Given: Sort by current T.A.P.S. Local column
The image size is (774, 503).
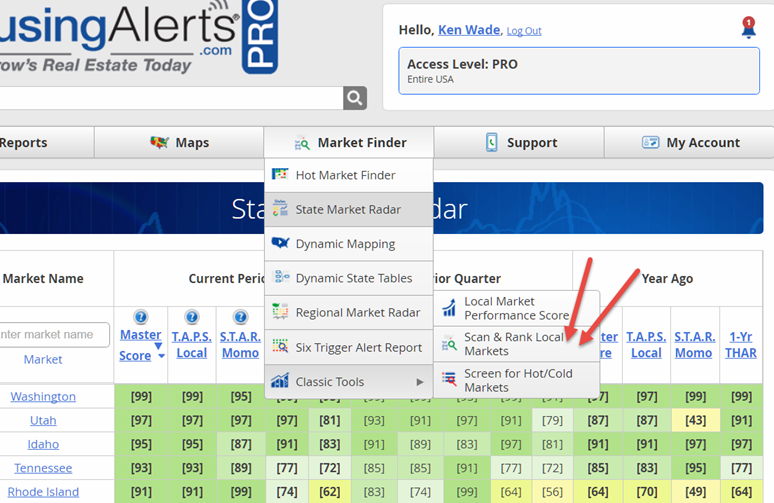Looking at the screenshot, I should pos(192,345).
